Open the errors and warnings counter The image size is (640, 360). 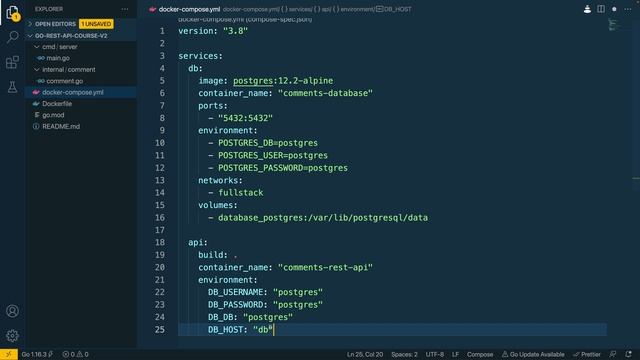coord(75,354)
